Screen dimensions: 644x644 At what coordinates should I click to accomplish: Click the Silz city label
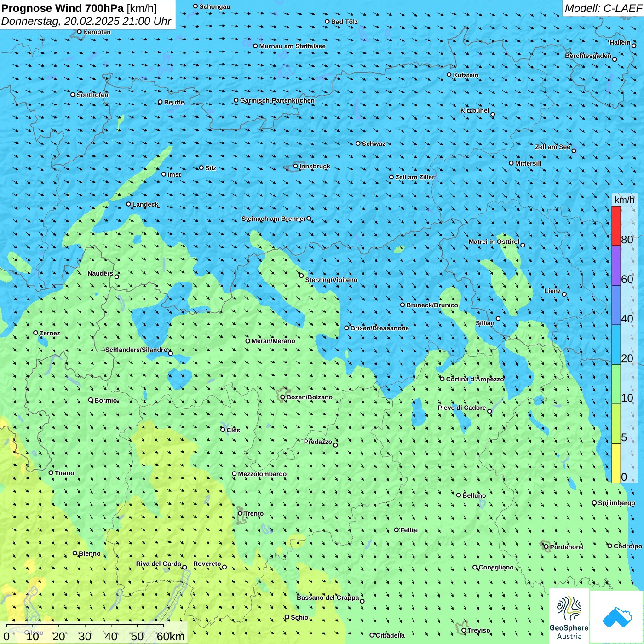[211, 168]
